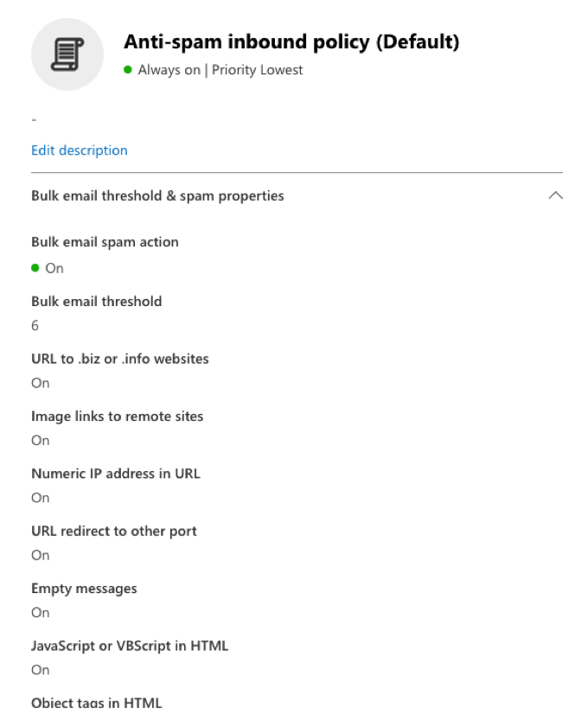Adjust the Bulk email threshold value of 6

tap(35, 325)
